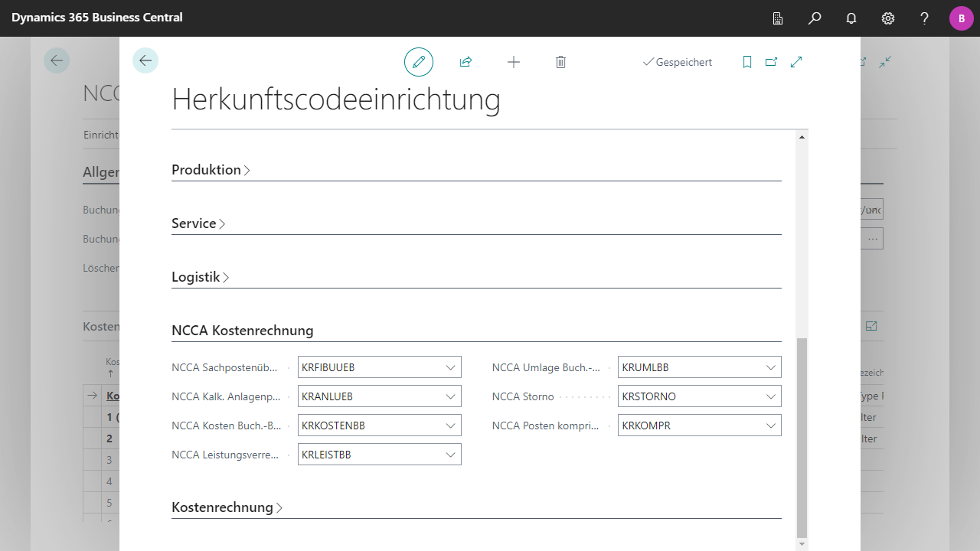Expand the Produktion section
Image resolution: width=980 pixels, height=551 pixels.
tap(211, 170)
